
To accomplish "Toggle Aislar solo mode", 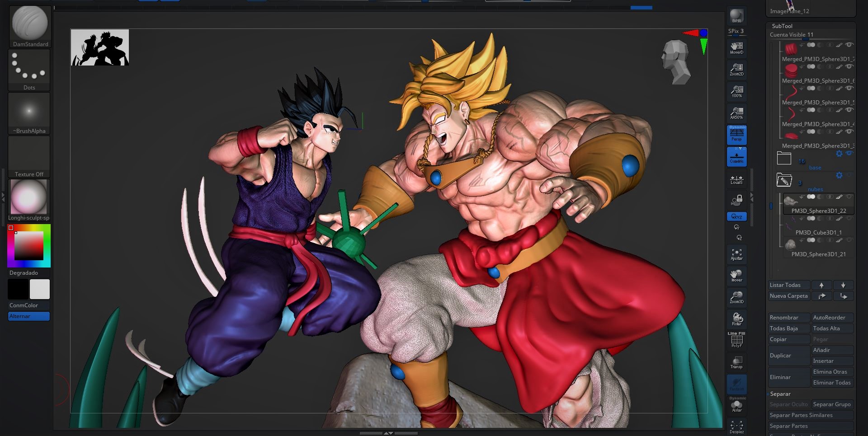I will tap(737, 405).
